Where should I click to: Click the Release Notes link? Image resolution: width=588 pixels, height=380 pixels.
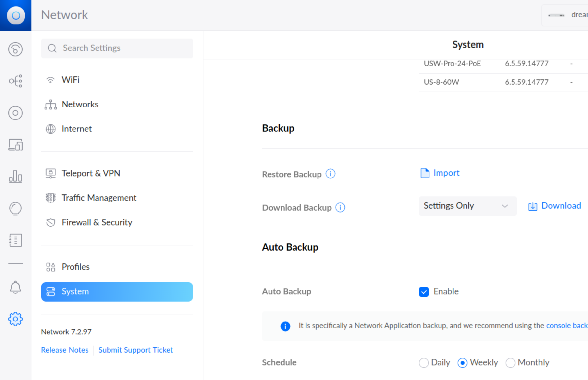pyautogui.click(x=65, y=350)
